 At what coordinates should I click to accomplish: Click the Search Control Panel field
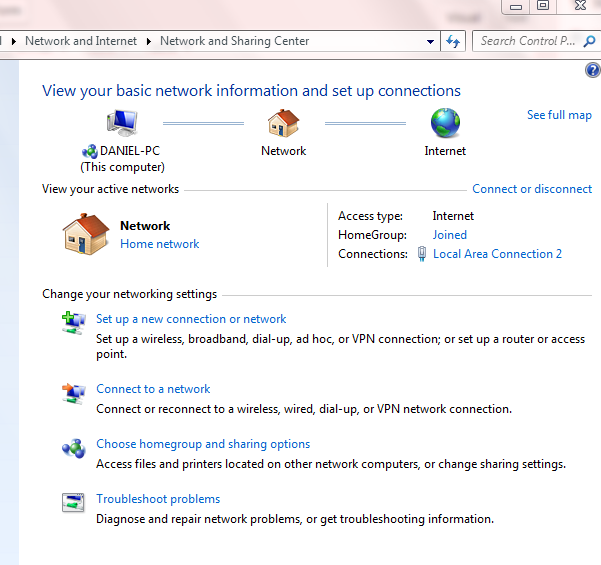pyautogui.click(x=528, y=41)
